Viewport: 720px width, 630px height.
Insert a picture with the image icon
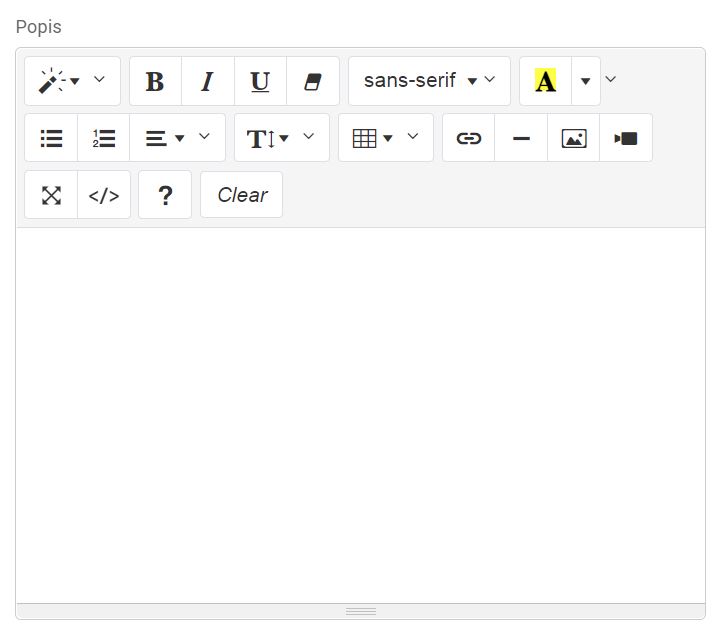point(574,138)
